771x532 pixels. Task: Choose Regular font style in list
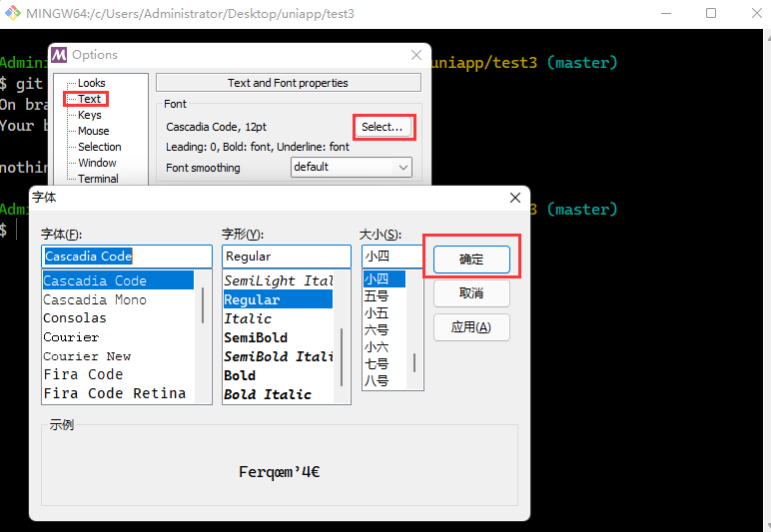coord(278,299)
